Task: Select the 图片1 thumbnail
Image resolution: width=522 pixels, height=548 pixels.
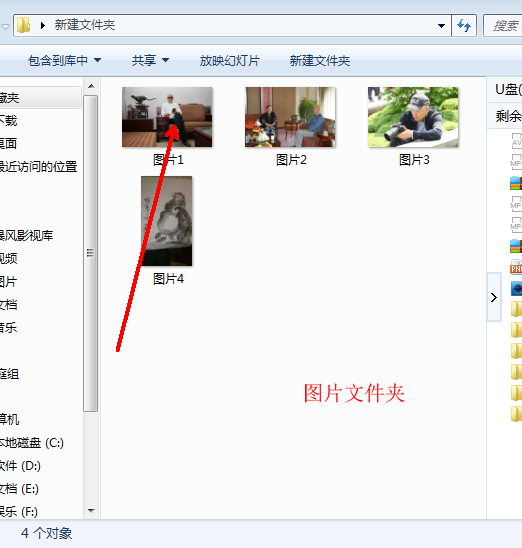Action: [x=167, y=117]
